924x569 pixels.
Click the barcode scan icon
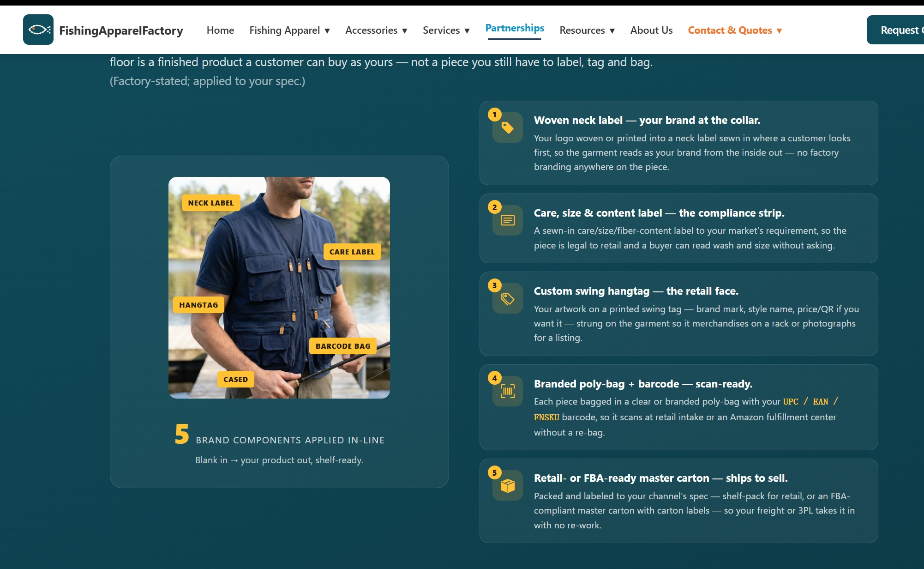[508, 391]
